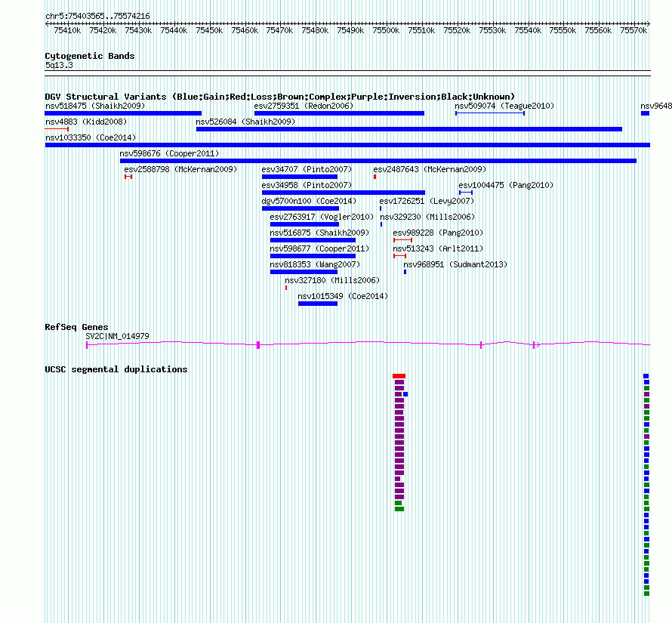
Task: Select the esv1004475 (Pang2010) blue feature
Action: coord(466,193)
